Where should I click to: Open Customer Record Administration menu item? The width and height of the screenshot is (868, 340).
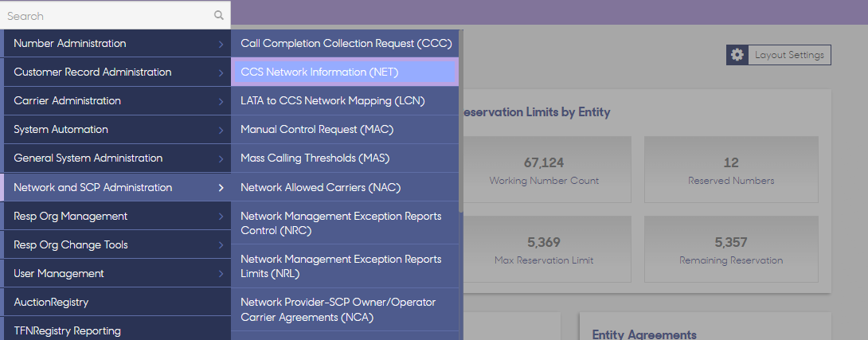click(x=115, y=72)
